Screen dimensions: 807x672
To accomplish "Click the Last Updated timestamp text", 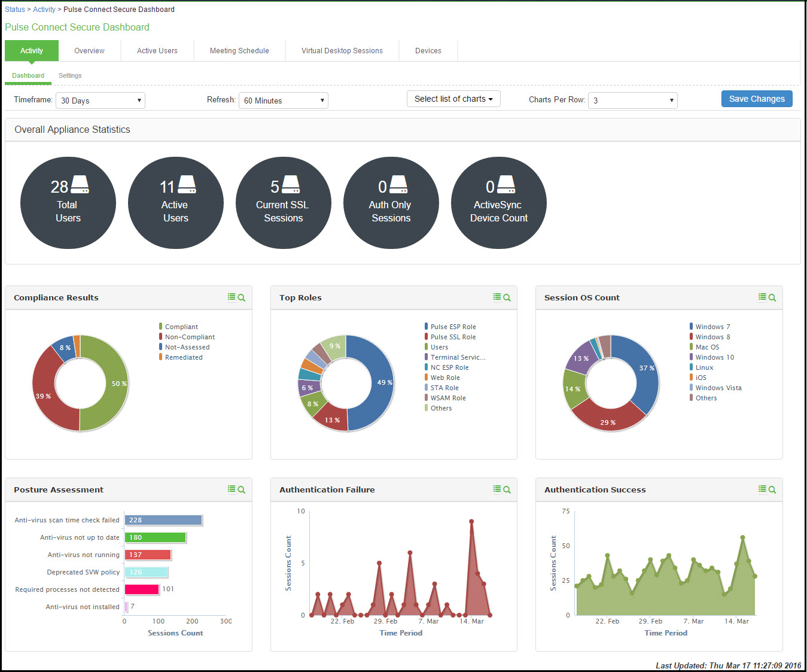I will click(728, 665).
